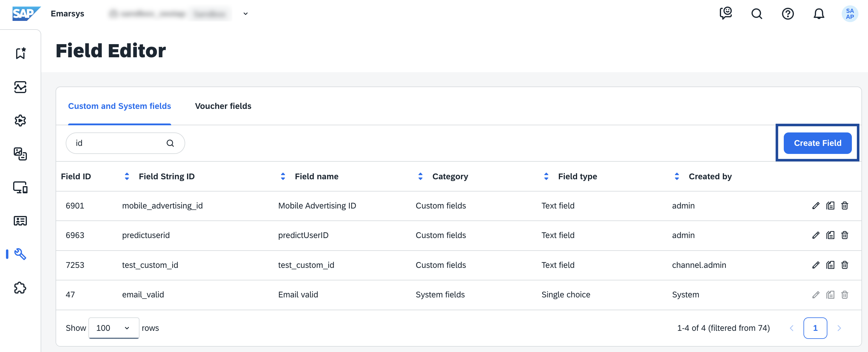Open the analytics chart sidebar icon

click(20, 87)
